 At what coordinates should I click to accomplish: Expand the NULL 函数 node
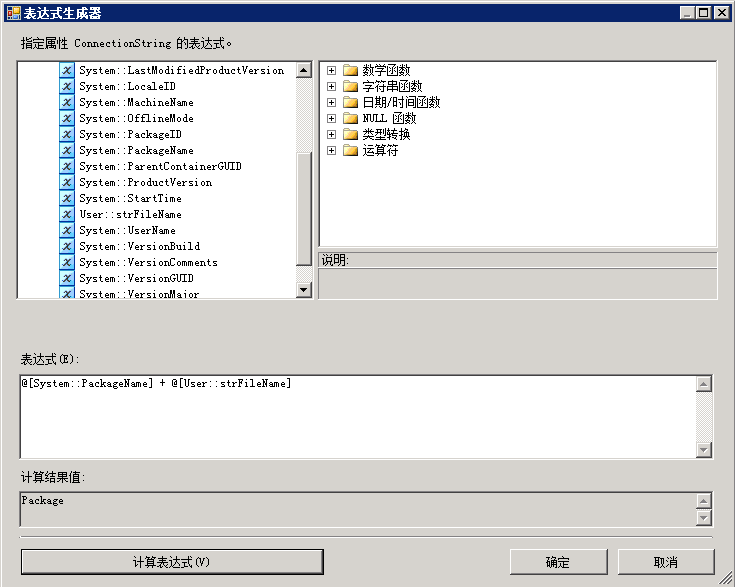click(x=331, y=118)
